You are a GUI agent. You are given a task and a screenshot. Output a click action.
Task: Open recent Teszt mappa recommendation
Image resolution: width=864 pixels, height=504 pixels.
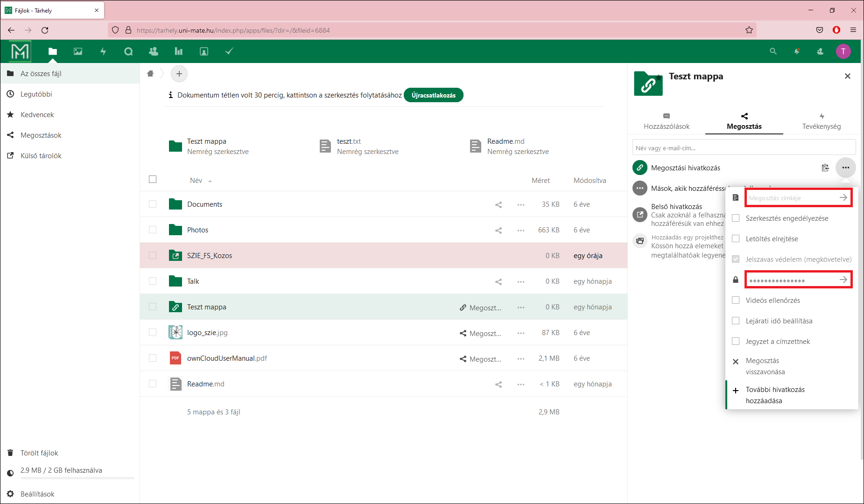click(209, 146)
